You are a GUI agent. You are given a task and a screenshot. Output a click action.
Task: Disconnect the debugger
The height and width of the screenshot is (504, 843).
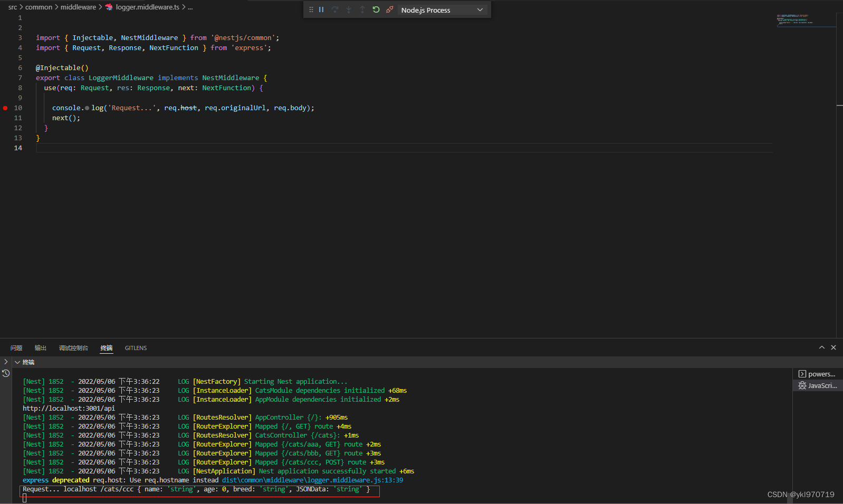pyautogui.click(x=390, y=9)
